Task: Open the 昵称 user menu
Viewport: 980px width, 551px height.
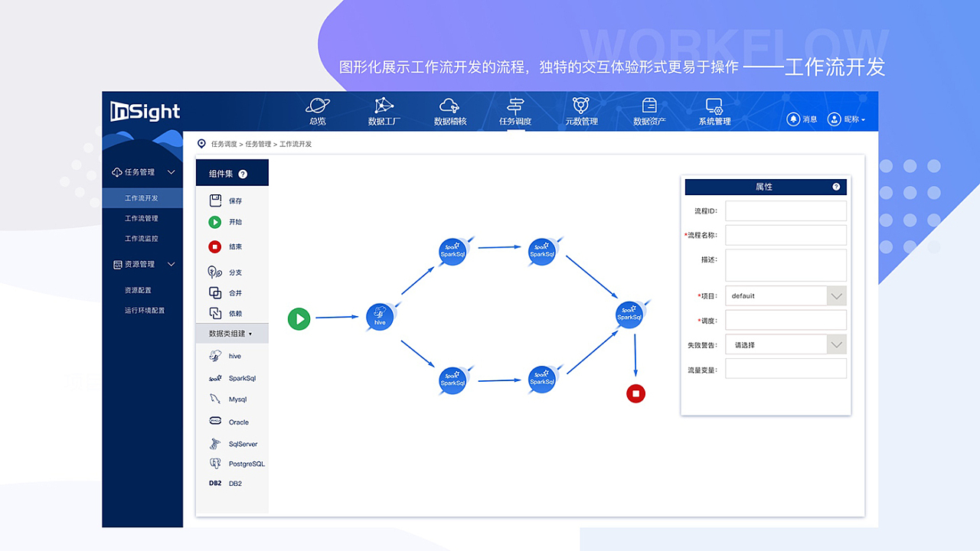Action: tap(847, 119)
